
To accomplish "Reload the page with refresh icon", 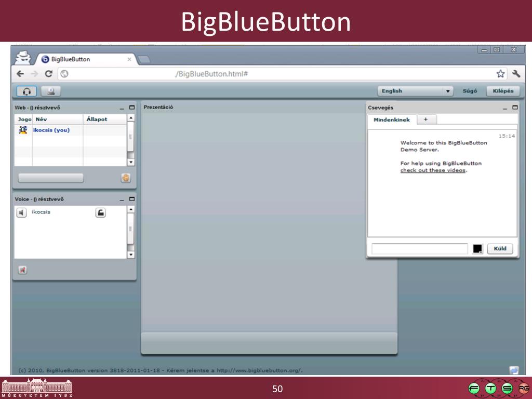I will click(x=48, y=74).
